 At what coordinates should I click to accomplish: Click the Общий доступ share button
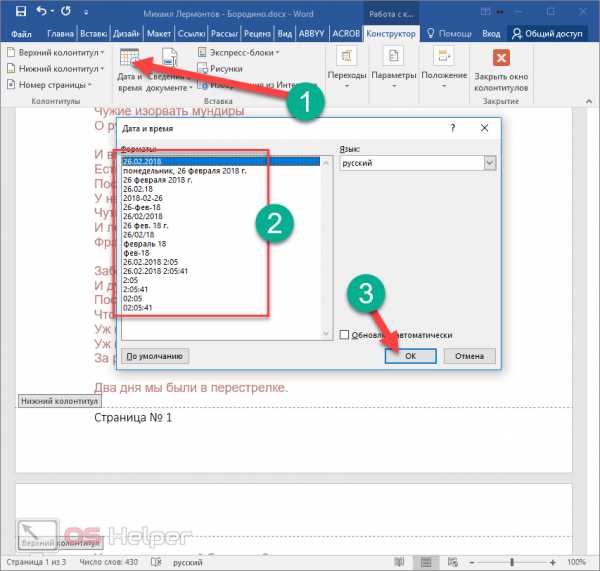(x=547, y=34)
